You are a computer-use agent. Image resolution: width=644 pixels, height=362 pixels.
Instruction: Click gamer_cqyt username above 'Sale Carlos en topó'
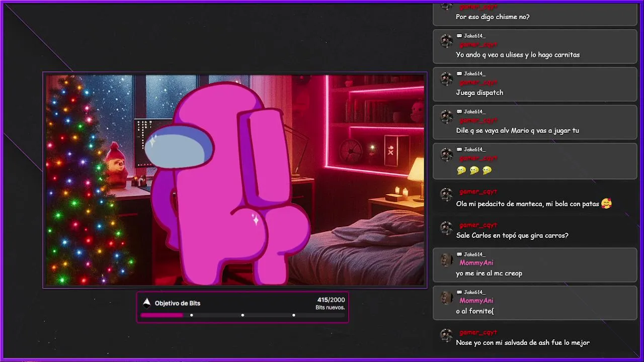tap(478, 225)
